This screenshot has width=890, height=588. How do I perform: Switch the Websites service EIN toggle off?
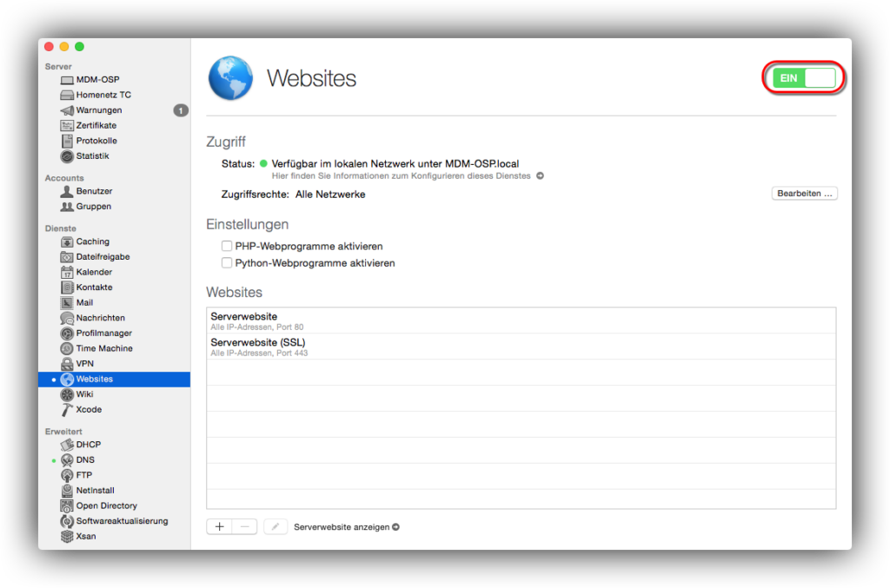pos(804,78)
